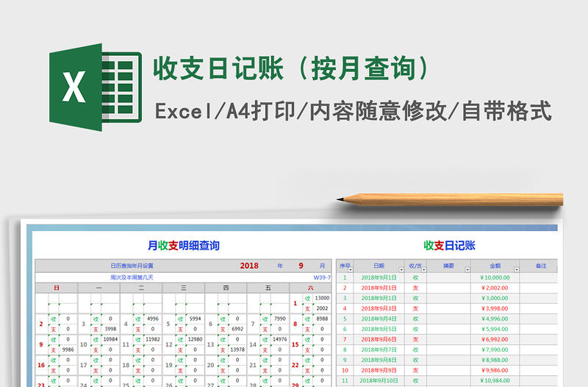The image size is (588, 387).
Task: Click the 五 weekday header
Action: point(268,288)
